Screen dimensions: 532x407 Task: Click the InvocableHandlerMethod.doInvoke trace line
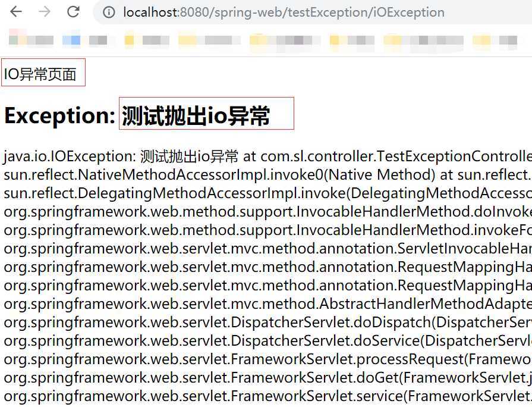tap(267, 212)
